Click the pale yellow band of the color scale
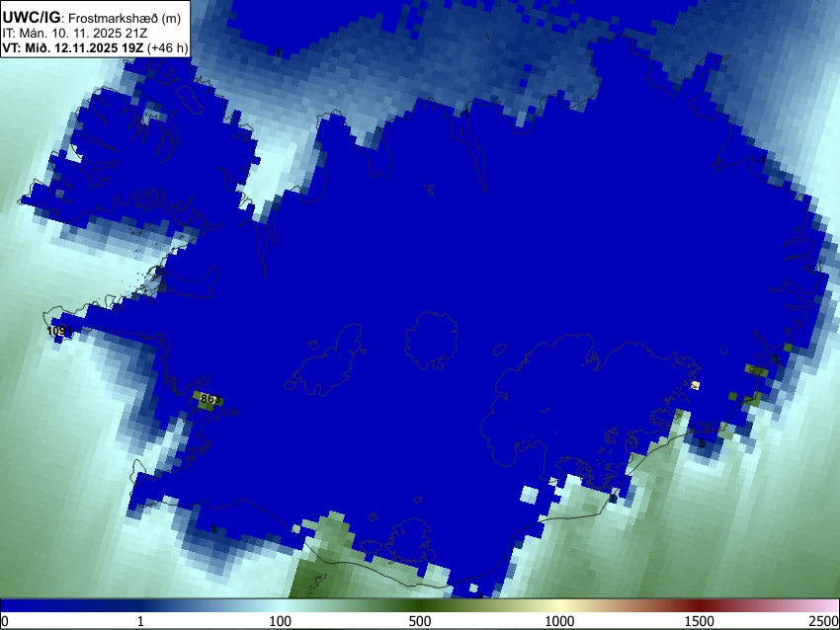The image size is (840, 630). click(x=559, y=606)
